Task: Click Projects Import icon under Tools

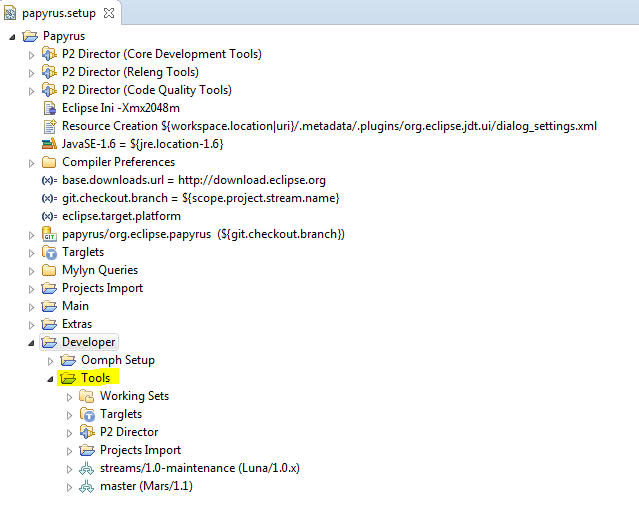Action: coord(87,450)
